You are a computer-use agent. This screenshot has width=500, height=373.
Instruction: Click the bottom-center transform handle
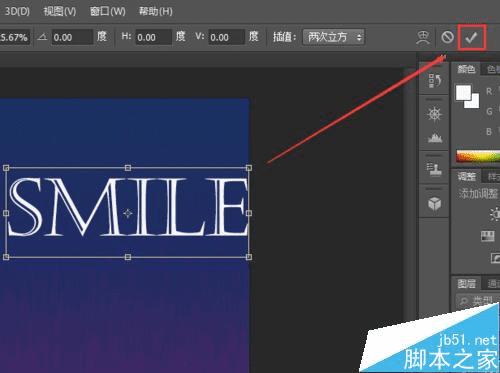coord(128,257)
